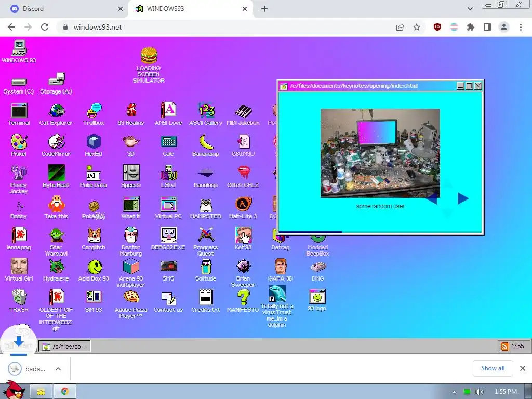Open a new browser tab

264,9
